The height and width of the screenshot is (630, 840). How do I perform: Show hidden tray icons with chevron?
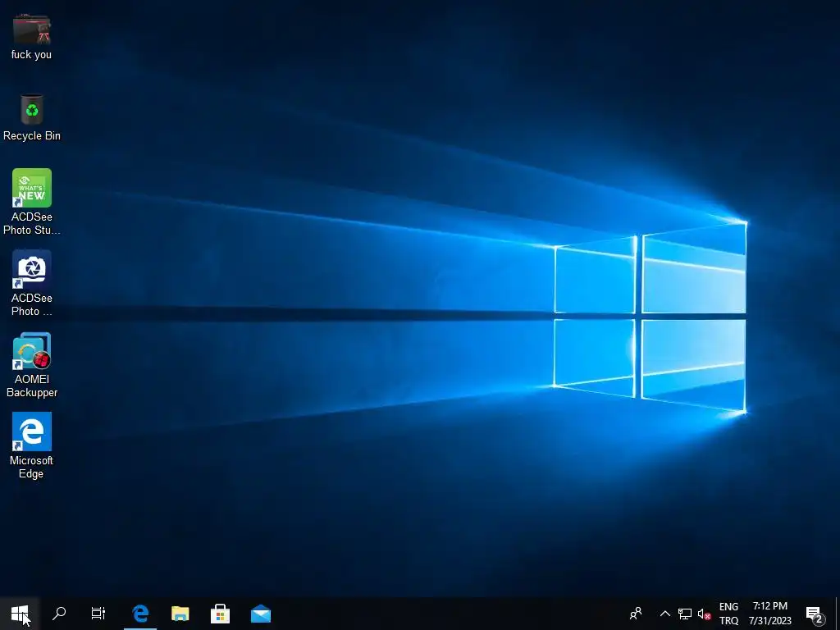click(664, 614)
